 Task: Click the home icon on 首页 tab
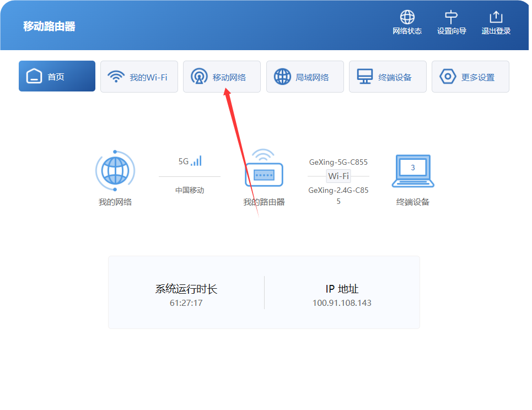[x=34, y=76]
